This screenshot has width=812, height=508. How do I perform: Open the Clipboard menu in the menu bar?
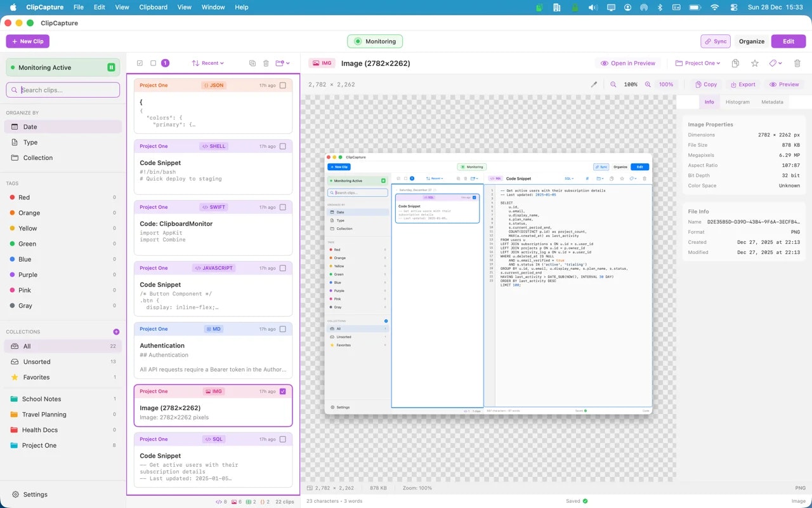tap(153, 7)
